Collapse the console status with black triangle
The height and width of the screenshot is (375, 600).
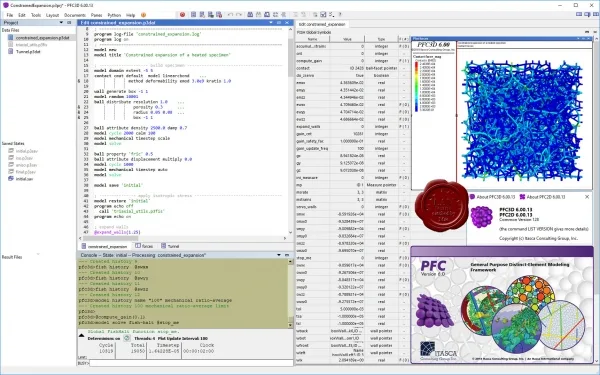(x=82, y=336)
